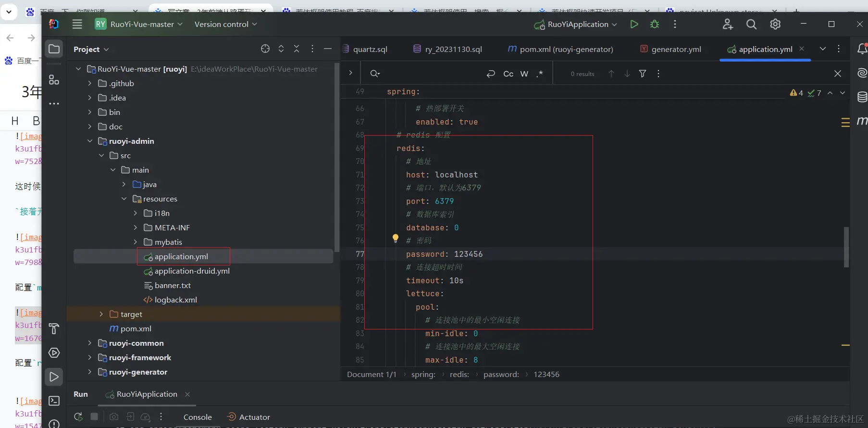Click the yellow intention lightbulb in editor

tap(395, 238)
